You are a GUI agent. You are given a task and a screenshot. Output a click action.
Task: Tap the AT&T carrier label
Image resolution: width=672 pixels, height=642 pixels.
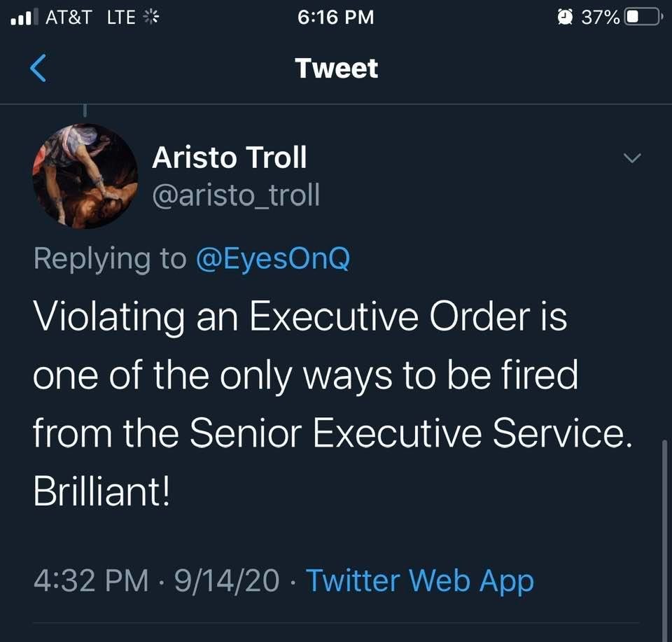69,17
